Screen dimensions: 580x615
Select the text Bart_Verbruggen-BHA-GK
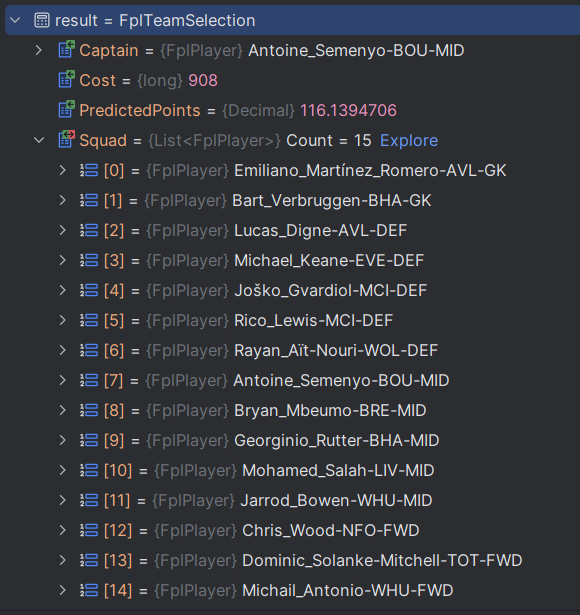[x=332, y=201]
